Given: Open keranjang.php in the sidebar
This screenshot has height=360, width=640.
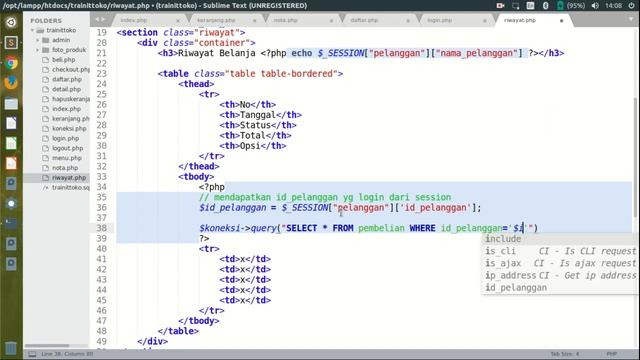Looking at the screenshot, I should pyautogui.click(x=71, y=118).
